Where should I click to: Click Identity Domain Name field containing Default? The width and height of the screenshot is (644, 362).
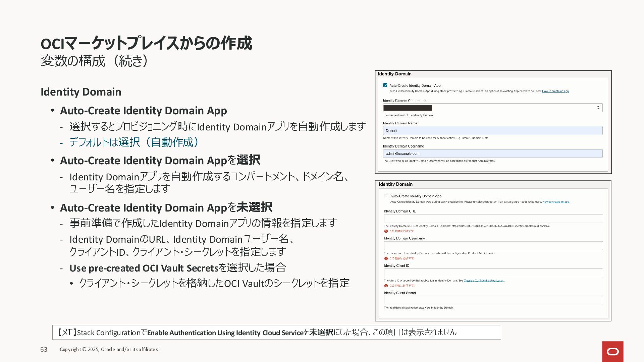[x=492, y=131]
